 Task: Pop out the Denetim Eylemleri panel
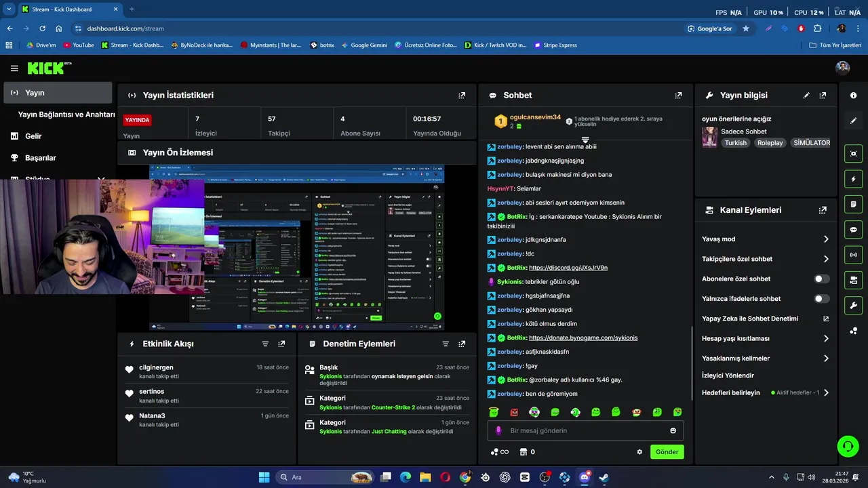pos(462,344)
